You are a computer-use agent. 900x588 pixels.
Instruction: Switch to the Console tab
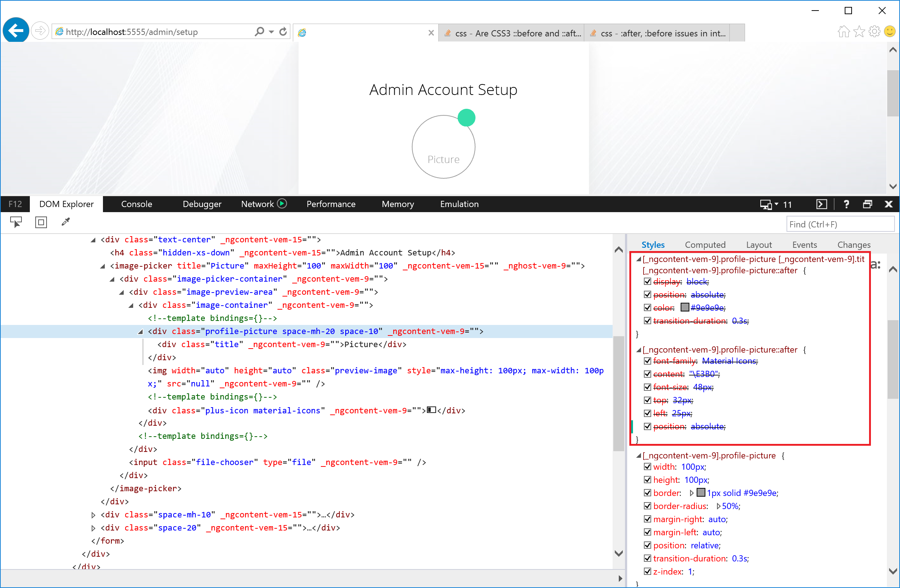[136, 204]
